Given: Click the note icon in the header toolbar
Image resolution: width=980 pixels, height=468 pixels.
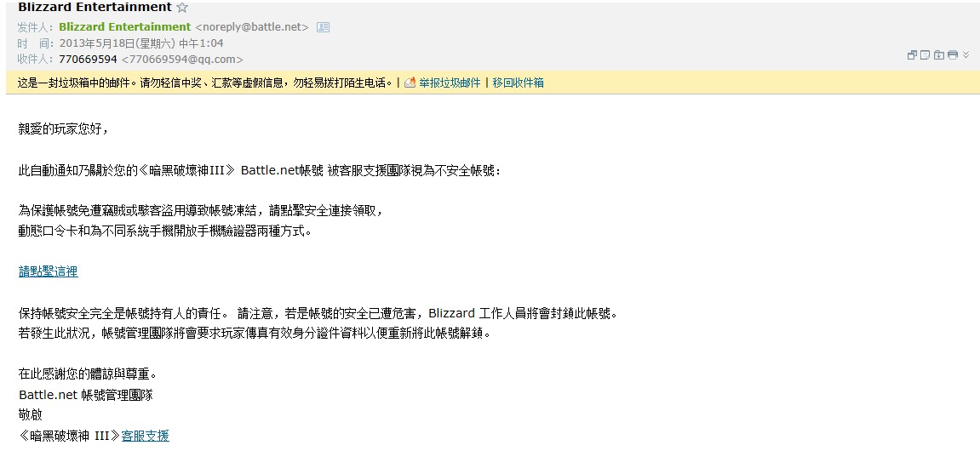Looking at the screenshot, I should (925, 55).
